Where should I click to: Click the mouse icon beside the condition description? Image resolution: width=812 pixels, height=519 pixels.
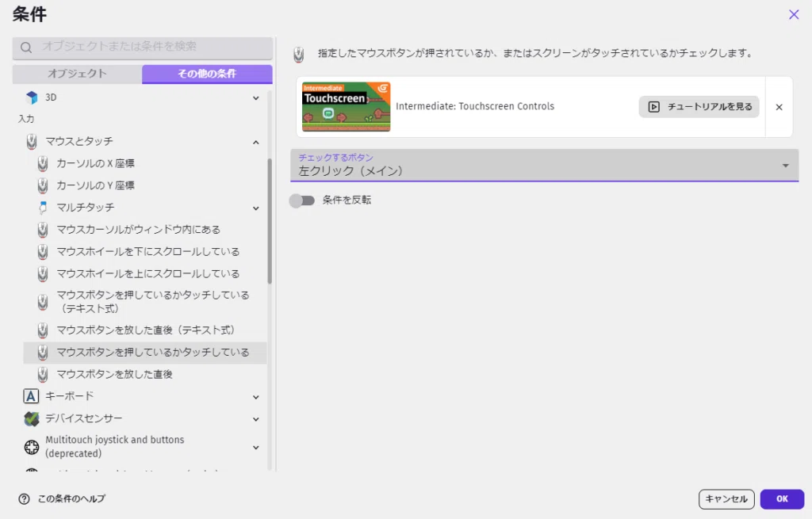[x=299, y=55]
